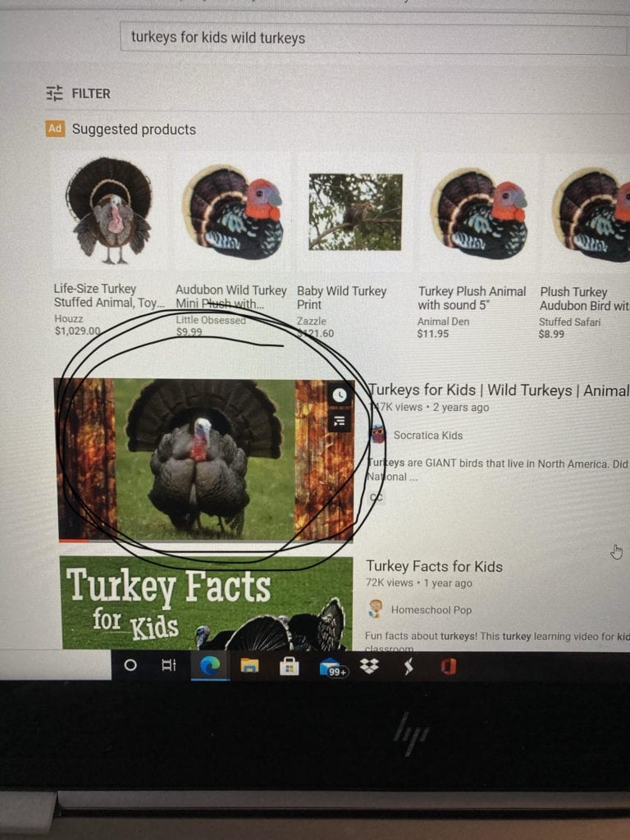Open Microsoft Edge from the taskbar
Screen dimensions: 630x840
(210, 666)
